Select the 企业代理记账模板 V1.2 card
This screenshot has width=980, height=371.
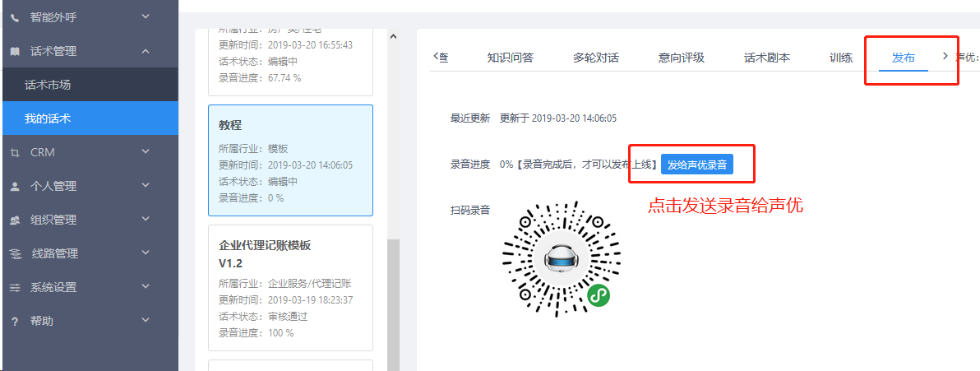click(290, 288)
